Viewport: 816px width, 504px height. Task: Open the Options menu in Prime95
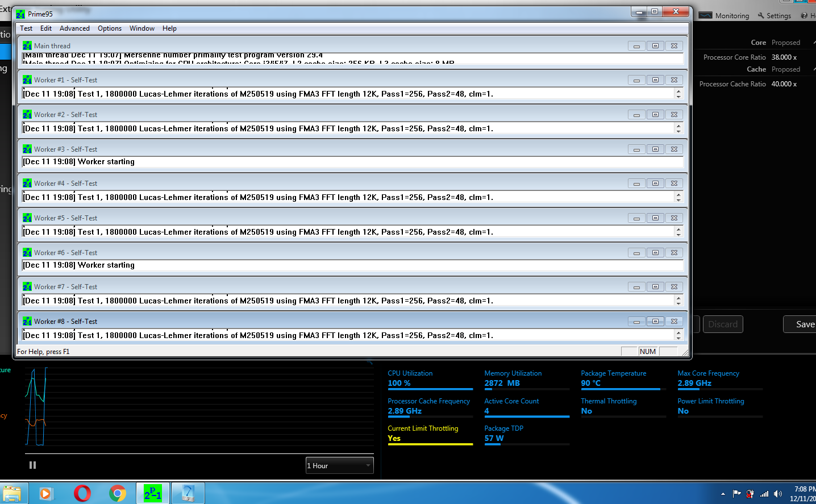(x=110, y=28)
